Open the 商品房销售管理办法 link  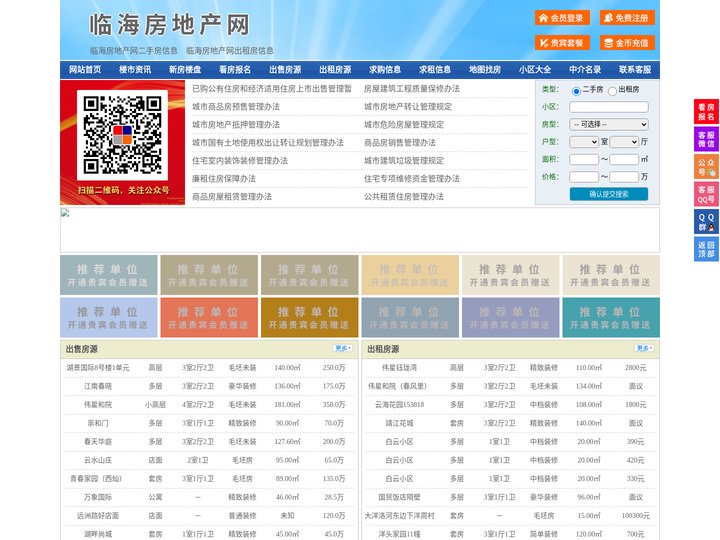point(400,142)
